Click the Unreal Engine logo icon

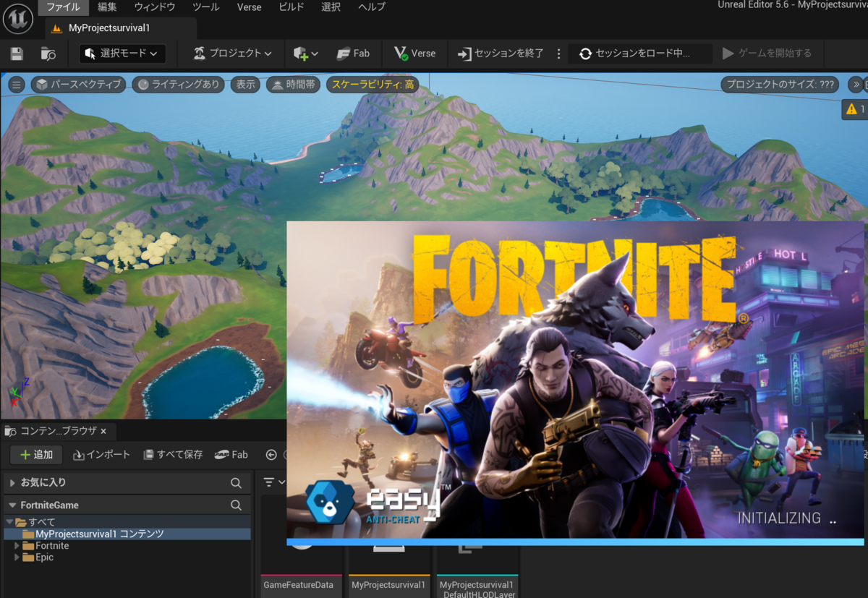[17, 19]
